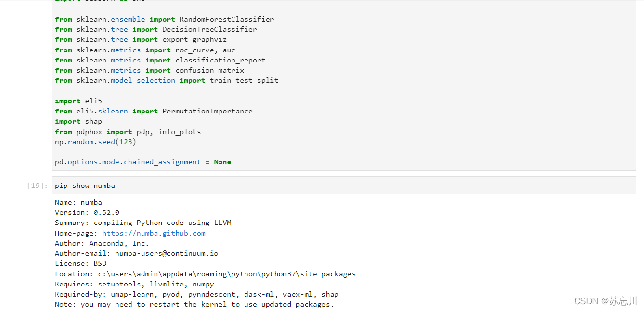The image size is (644, 310).
Task: Click the 'Version: 0.52.0' output line
Action: click(87, 212)
